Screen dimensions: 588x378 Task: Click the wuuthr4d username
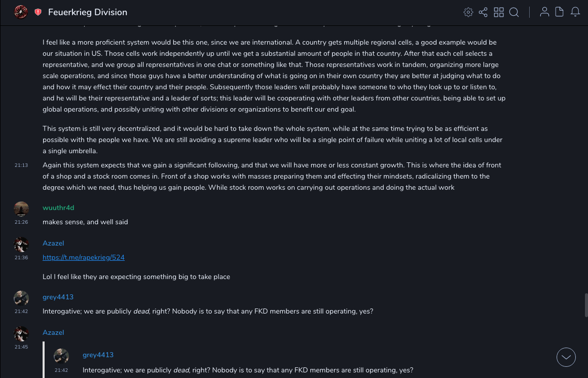[x=58, y=208]
